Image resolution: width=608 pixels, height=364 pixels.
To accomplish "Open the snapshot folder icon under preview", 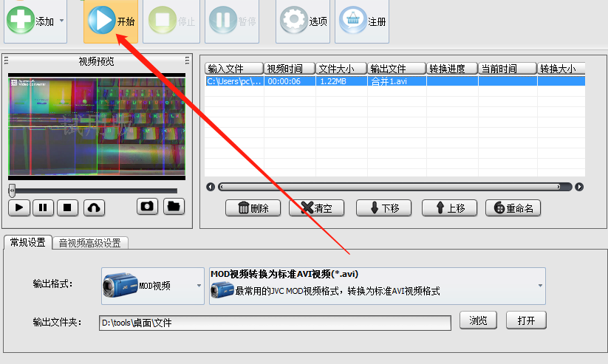I will click(x=174, y=206).
